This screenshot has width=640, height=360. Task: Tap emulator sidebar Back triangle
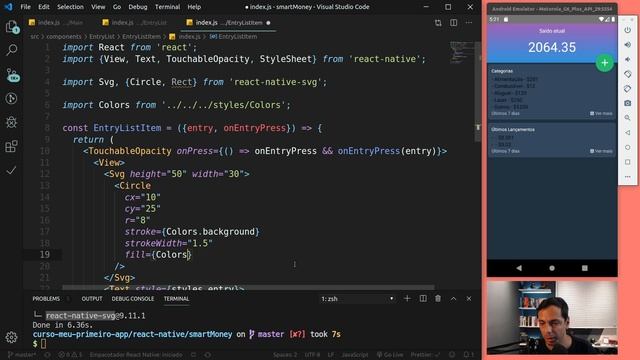[x=628, y=133]
